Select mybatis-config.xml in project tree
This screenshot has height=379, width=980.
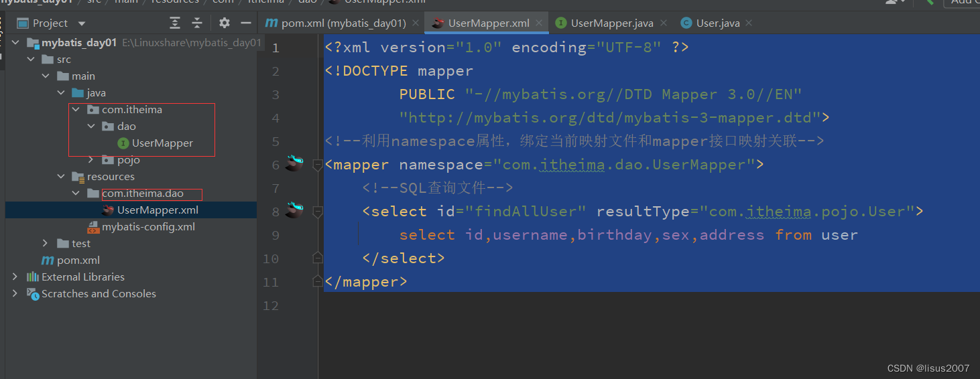tap(148, 227)
